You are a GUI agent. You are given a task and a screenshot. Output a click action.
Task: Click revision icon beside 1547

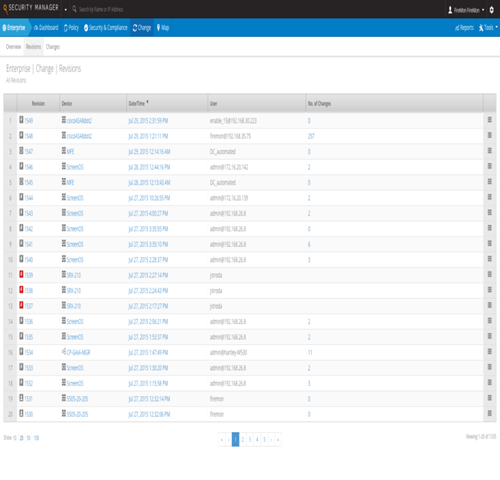[x=21, y=151]
